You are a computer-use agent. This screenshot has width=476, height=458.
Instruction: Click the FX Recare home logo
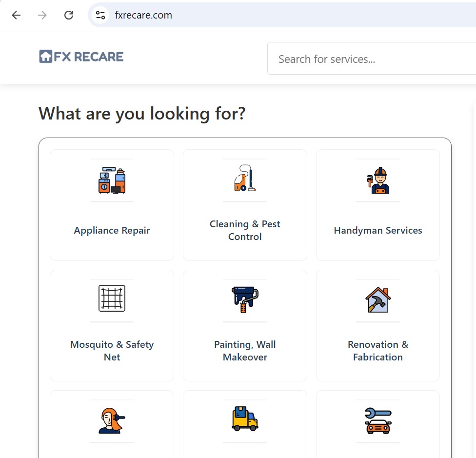pos(81,57)
